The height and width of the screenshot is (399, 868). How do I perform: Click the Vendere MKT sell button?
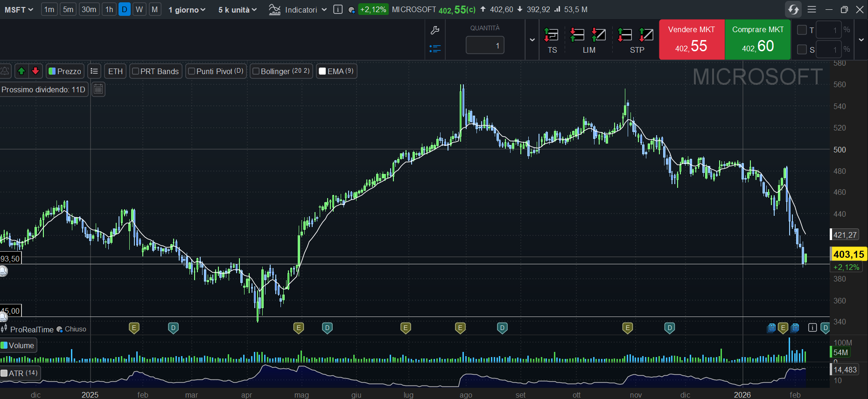[691, 40]
